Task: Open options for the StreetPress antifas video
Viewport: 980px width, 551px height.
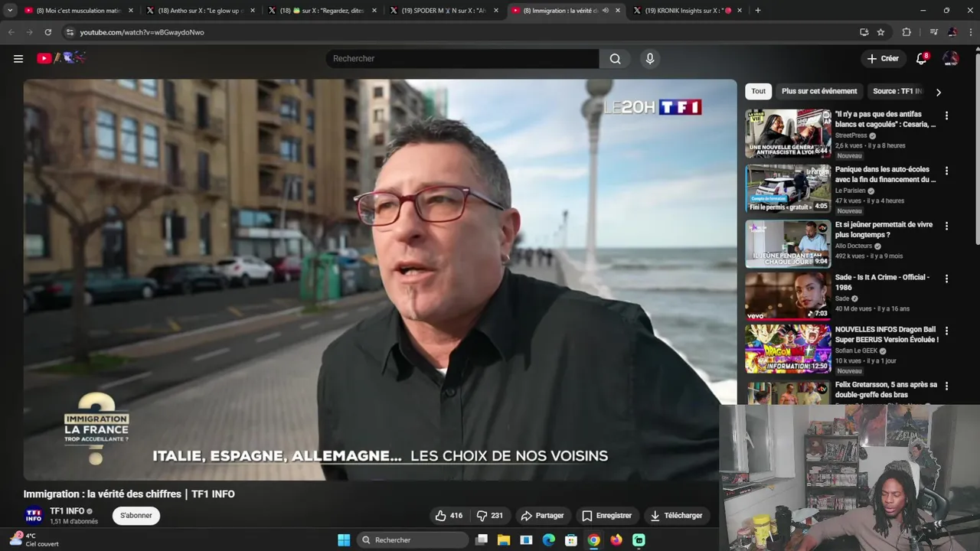Action: pyautogui.click(x=946, y=116)
